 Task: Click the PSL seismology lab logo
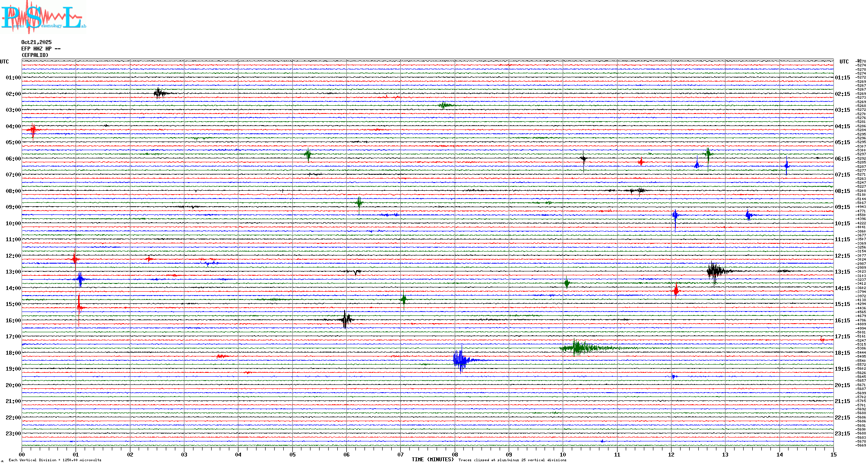pos(43,17)
